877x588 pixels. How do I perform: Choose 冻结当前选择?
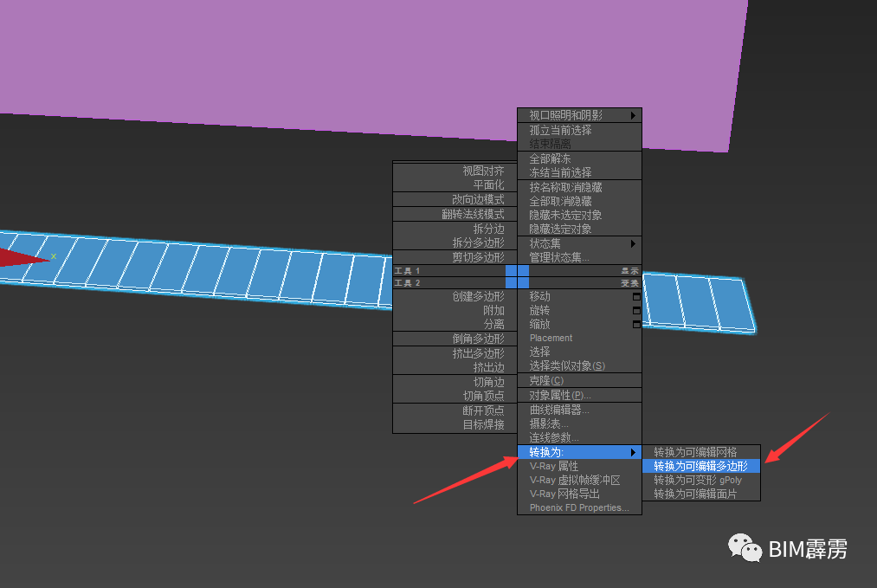click(579, 172)
